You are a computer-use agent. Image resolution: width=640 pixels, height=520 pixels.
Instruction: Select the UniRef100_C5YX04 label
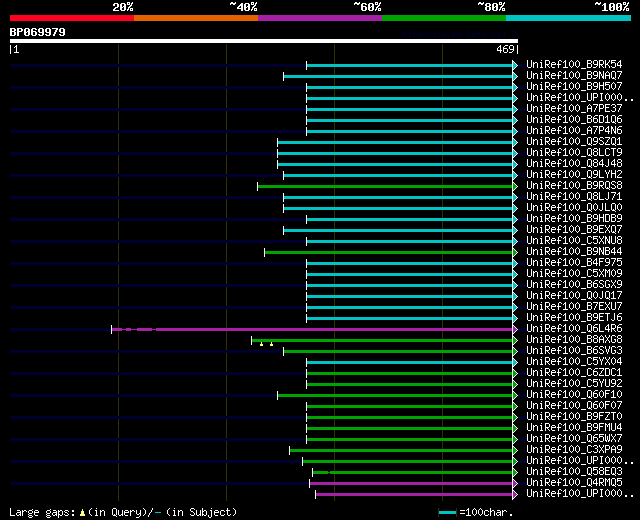[574, 362]
